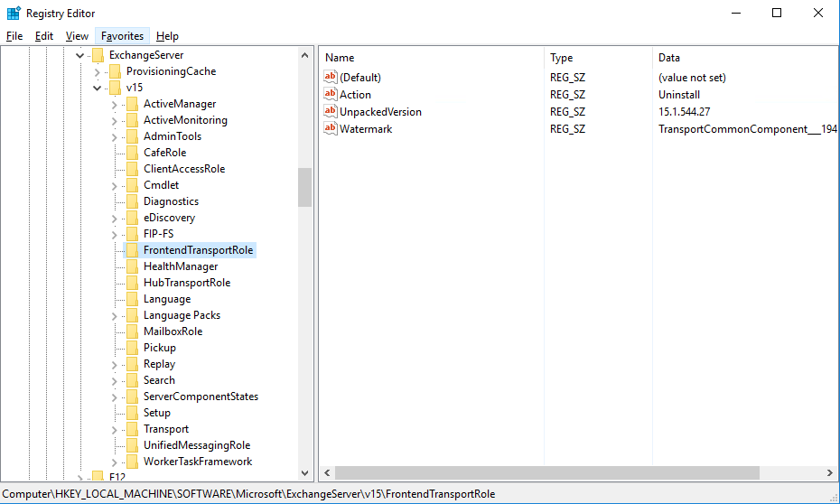Click the ActiveManager folder icon

[132, 104]
